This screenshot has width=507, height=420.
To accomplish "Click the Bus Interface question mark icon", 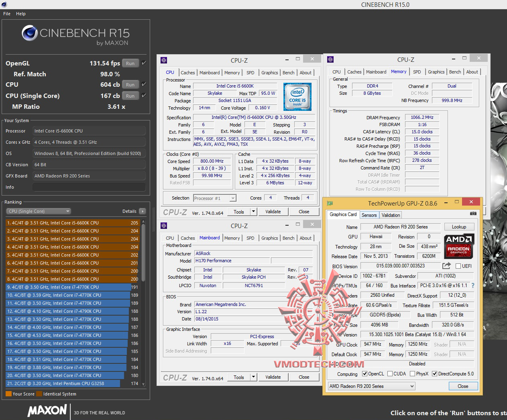I will click(473, 285).
